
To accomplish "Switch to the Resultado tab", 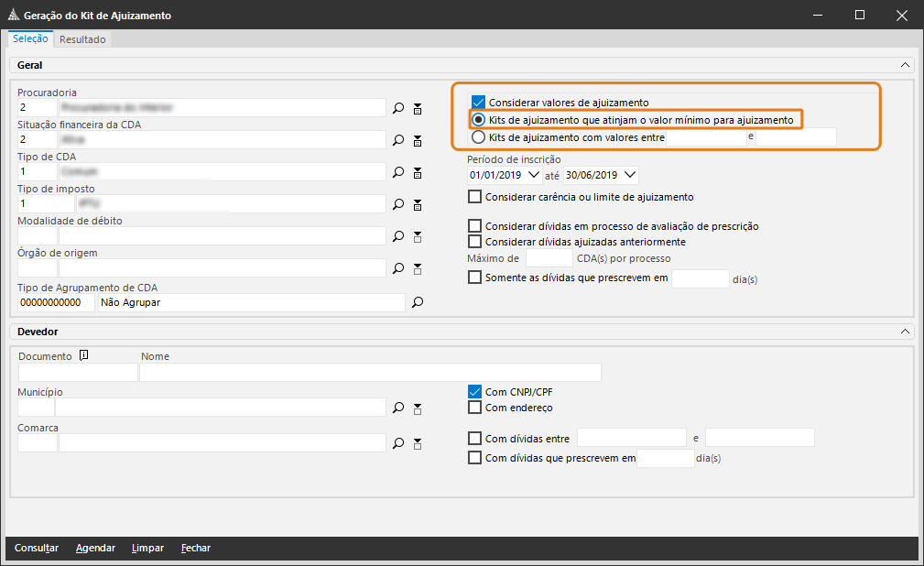I will (82, 39).
